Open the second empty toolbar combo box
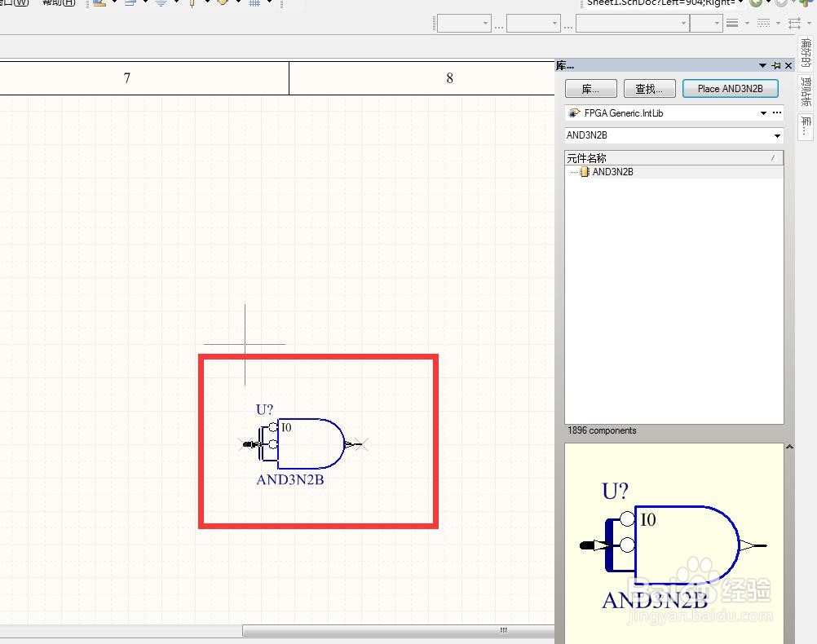The image size is (817, 644). [533, 24]
